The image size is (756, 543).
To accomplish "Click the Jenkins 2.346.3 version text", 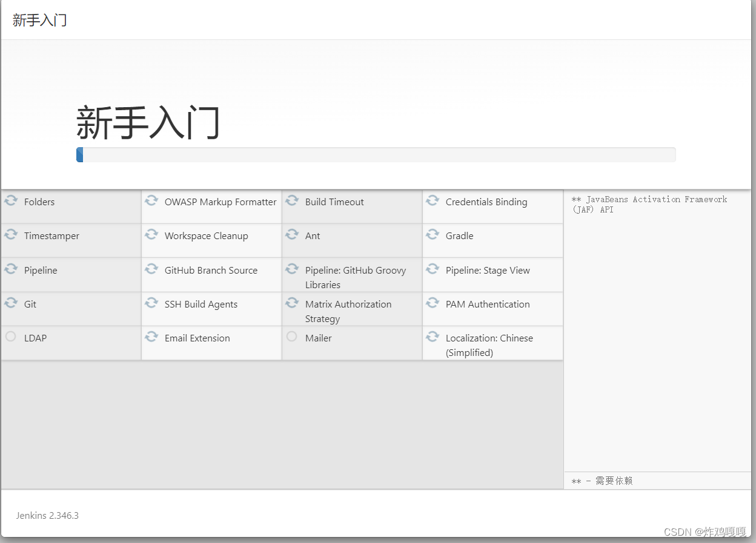I will click(x=47, y=516).
